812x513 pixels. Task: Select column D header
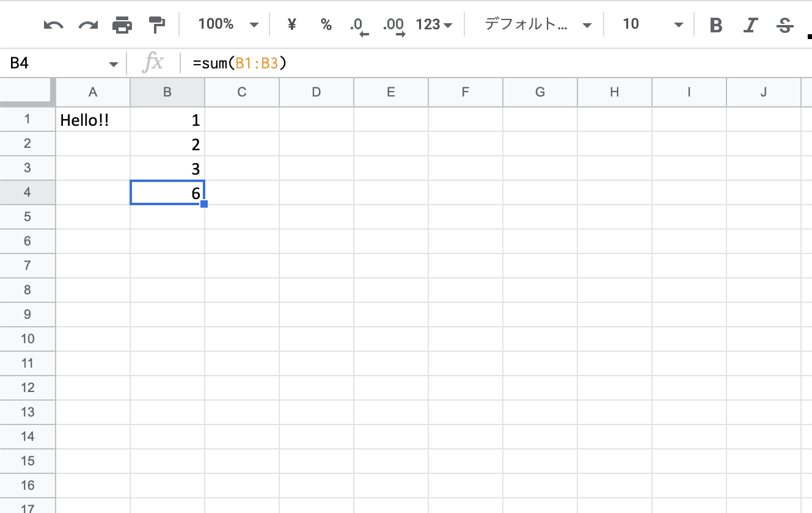coord(316,92)
